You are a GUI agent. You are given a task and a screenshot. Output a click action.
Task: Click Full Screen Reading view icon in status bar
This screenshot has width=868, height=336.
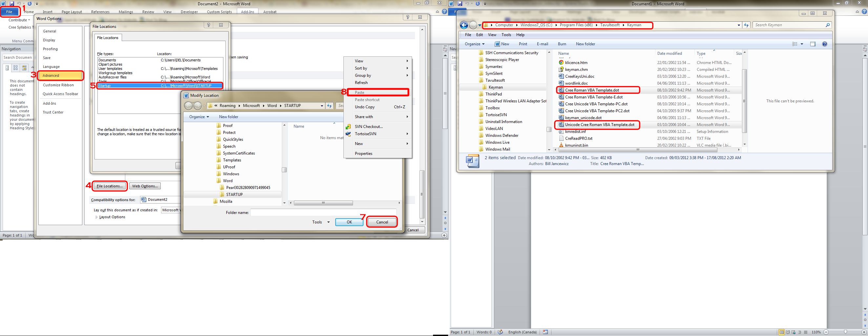pos(788,332)
